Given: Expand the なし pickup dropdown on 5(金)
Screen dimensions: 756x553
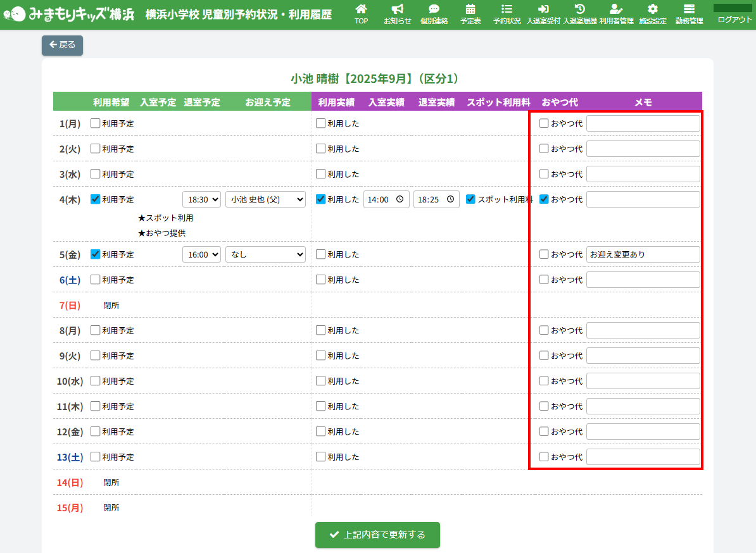Looking at the screenshot, I should click(x=265, y=254).
